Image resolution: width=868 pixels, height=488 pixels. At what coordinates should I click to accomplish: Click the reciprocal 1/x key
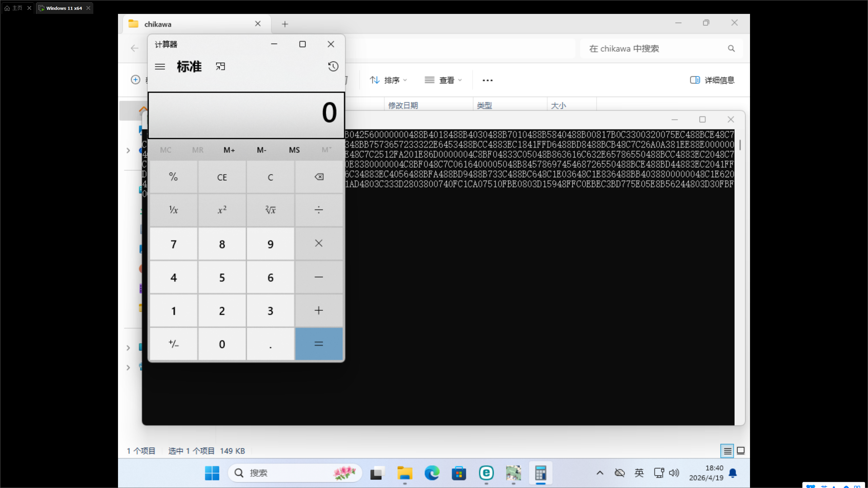[x=174, y=210]
